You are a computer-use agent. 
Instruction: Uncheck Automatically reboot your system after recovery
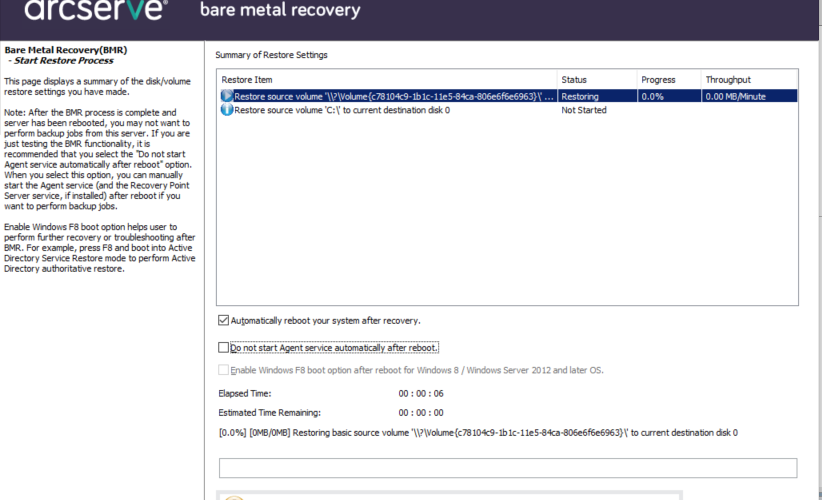tap(223, 320)
